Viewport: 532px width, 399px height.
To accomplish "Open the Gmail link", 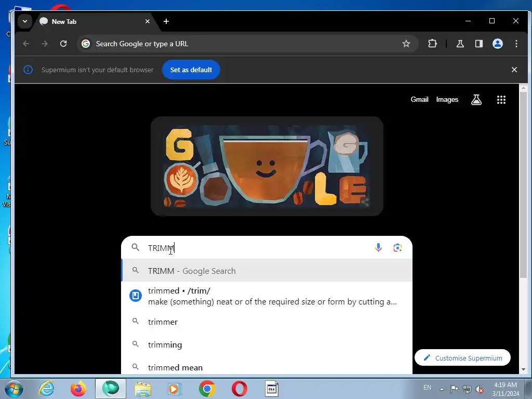I will pyautogui.click(x=419, y=99).
